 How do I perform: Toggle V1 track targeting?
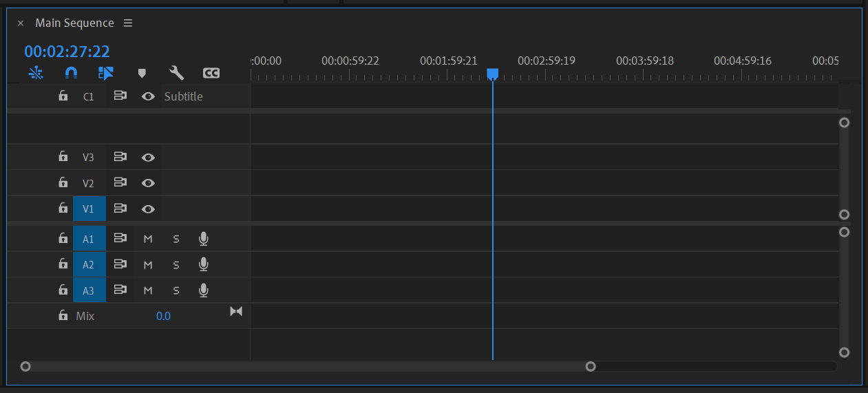(x=89, y=209)
